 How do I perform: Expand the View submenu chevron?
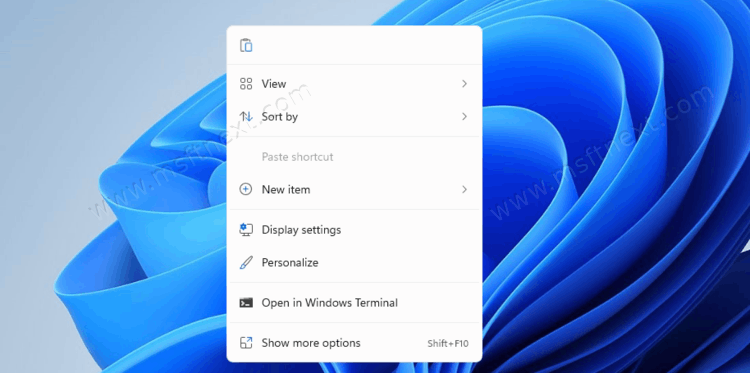tap(464, 84)
